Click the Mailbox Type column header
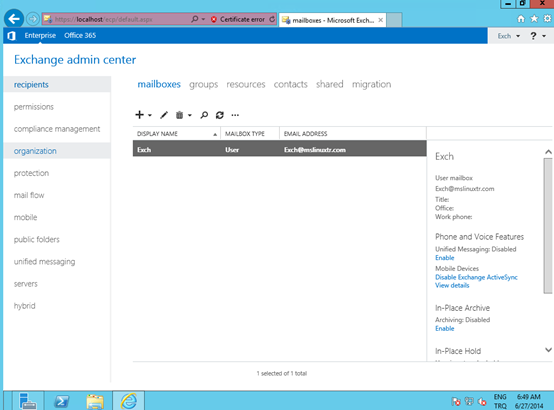554x410 pixels. 250,134
